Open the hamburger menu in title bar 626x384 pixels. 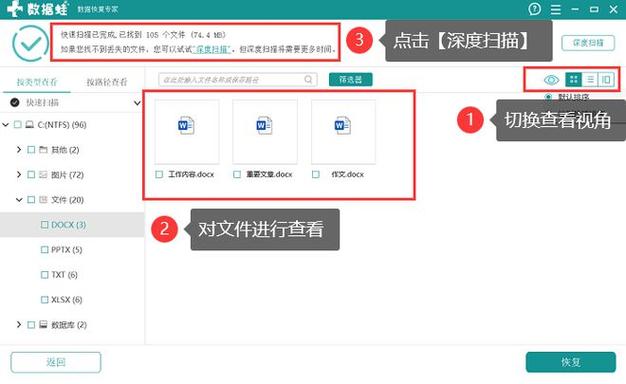pos(556,9)
